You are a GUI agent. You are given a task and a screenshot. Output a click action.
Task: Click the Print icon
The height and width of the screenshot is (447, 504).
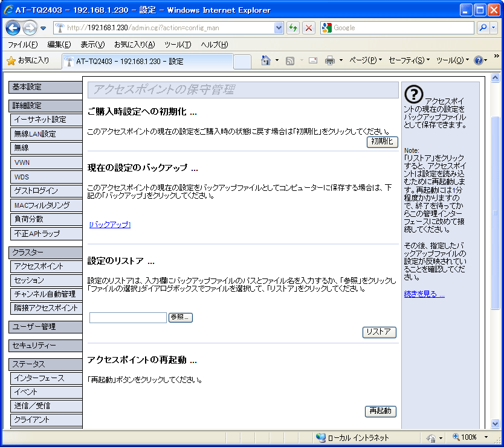(330, 60)
